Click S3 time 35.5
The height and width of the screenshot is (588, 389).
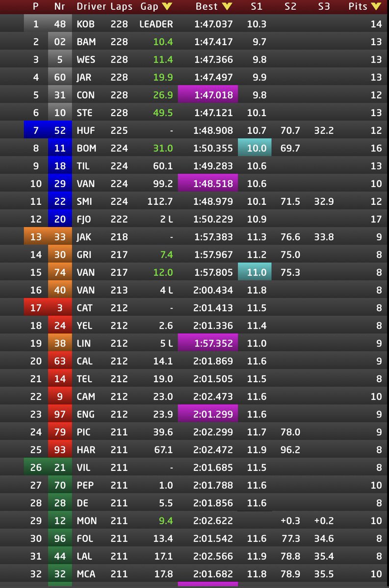pyautogui.click(x=324, y=573)
